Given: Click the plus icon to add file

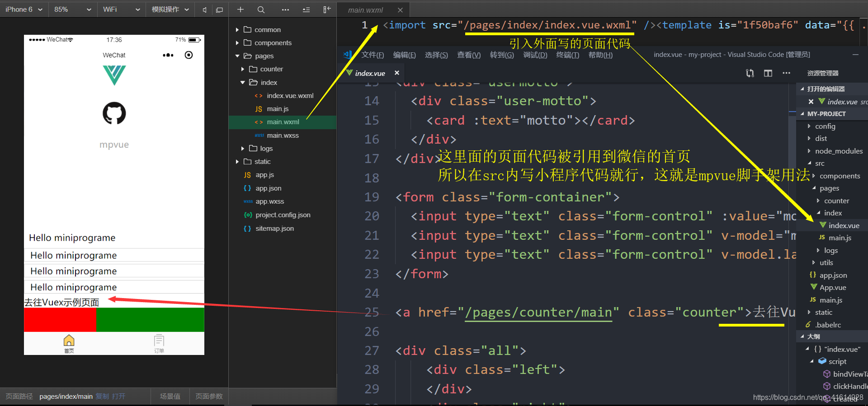Looking at the screenshot, I should tap(241, 9).
